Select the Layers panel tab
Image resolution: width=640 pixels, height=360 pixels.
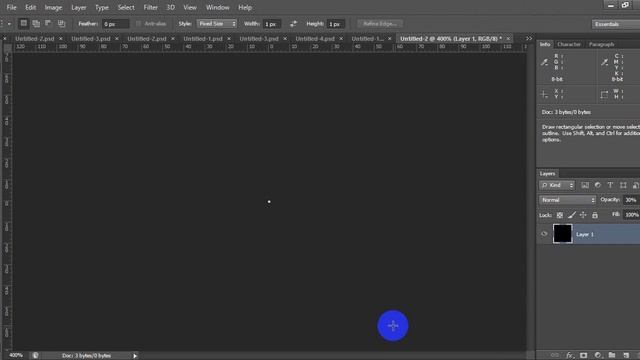point(547,173)
